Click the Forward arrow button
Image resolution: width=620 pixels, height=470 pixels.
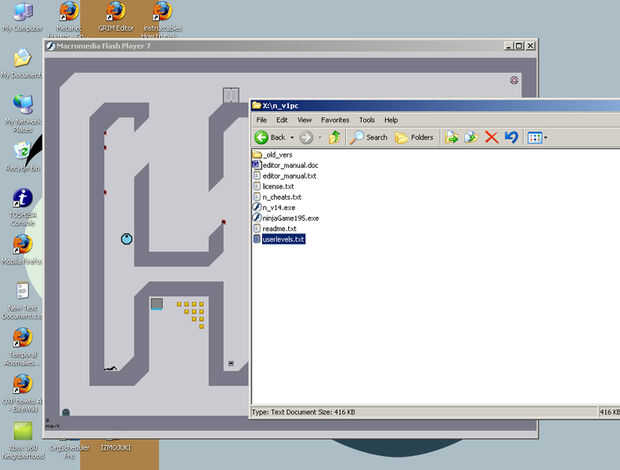pyautogui.click(x=306, y=138)
